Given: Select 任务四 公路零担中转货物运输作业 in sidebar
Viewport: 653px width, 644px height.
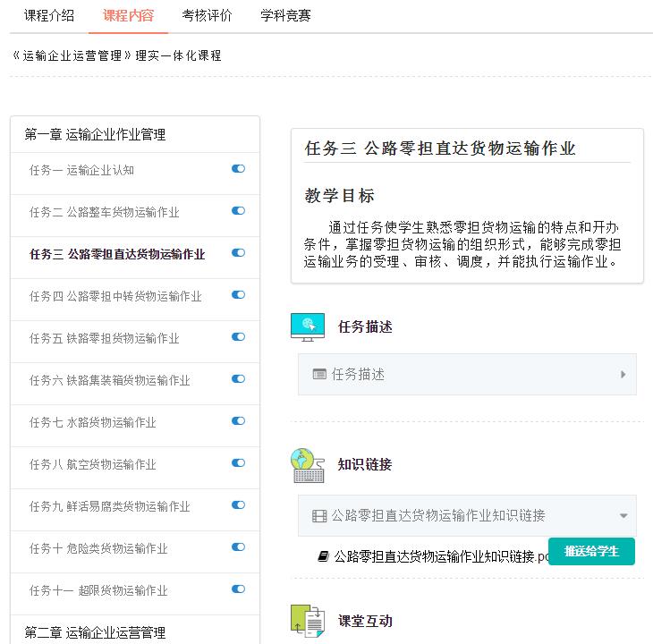Looking at the screenshot, I should (115, 296).
